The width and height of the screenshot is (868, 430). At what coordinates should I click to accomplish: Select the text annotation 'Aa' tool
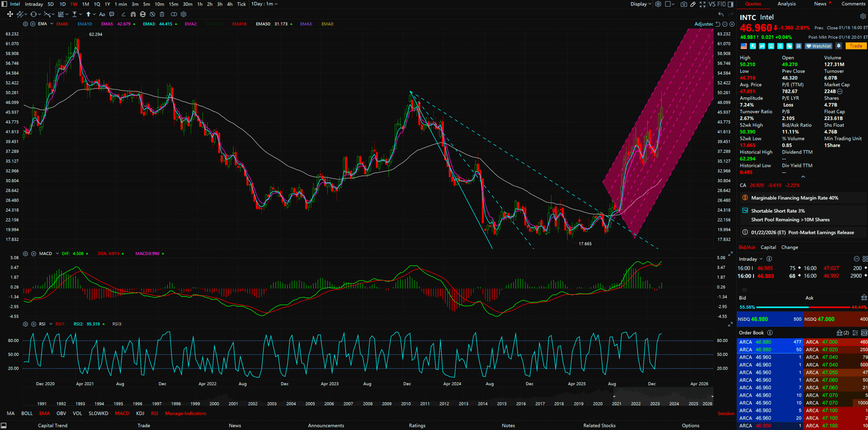click(x=102, y=15)
